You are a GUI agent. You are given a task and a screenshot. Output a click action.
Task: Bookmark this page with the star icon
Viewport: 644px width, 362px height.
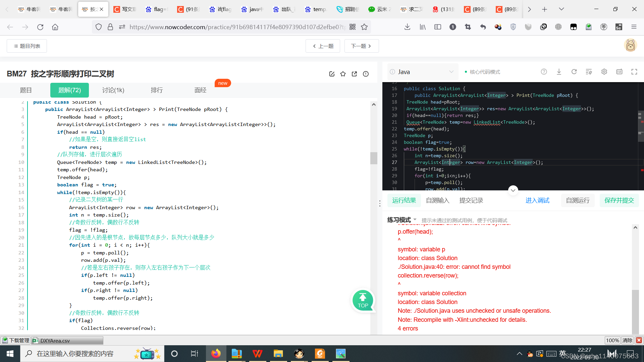click(364, 27)
